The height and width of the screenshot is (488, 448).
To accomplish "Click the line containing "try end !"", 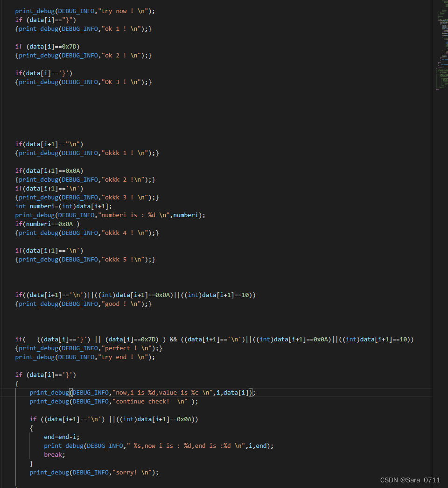I will click(85, 357).
